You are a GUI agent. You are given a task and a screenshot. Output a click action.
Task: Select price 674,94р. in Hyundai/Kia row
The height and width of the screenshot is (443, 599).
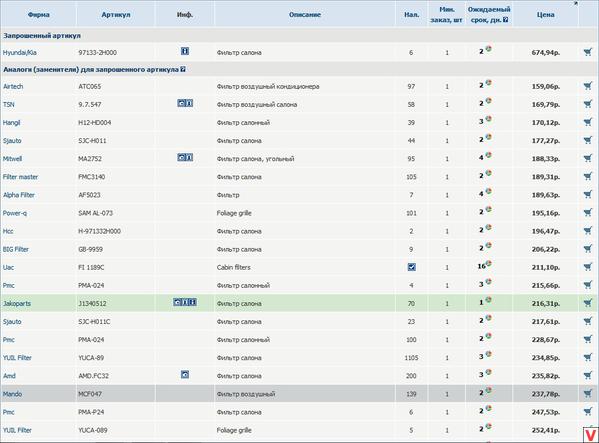(x=546, y=52)
